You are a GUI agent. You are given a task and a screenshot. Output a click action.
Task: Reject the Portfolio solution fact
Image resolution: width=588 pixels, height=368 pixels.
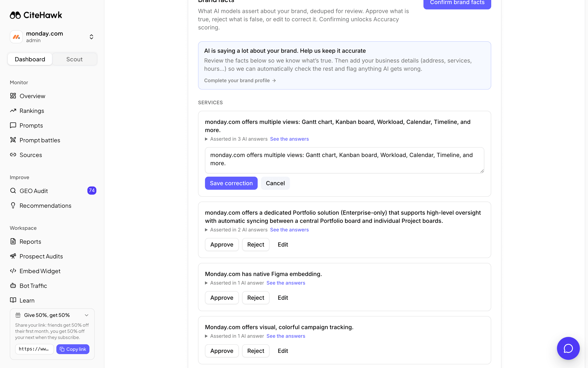pos(256,244)
